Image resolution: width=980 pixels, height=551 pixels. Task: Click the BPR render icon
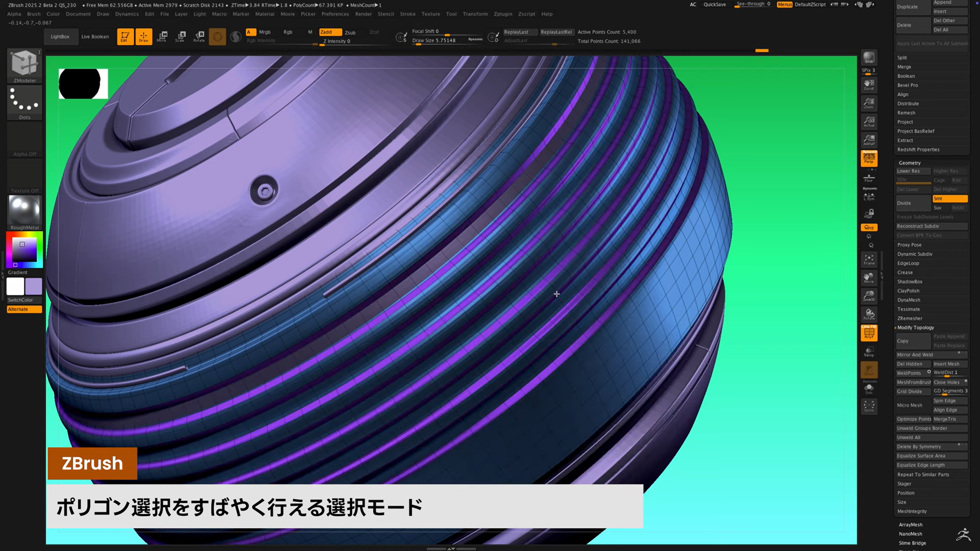point(869,58)
